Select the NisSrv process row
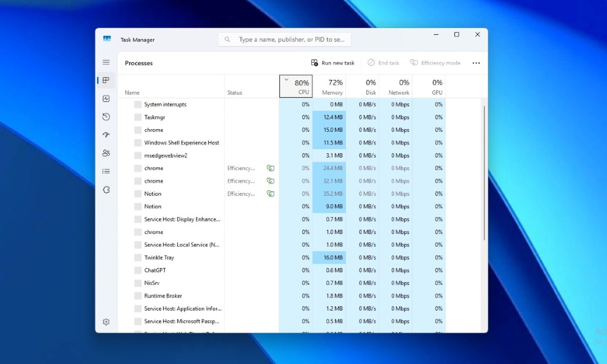 click(x=282, y=283)
